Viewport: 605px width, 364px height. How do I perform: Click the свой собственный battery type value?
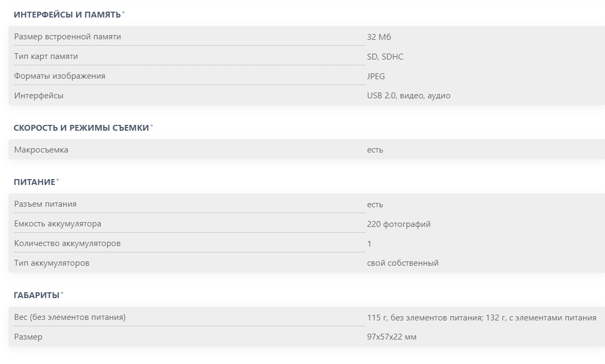click(403, 263)
